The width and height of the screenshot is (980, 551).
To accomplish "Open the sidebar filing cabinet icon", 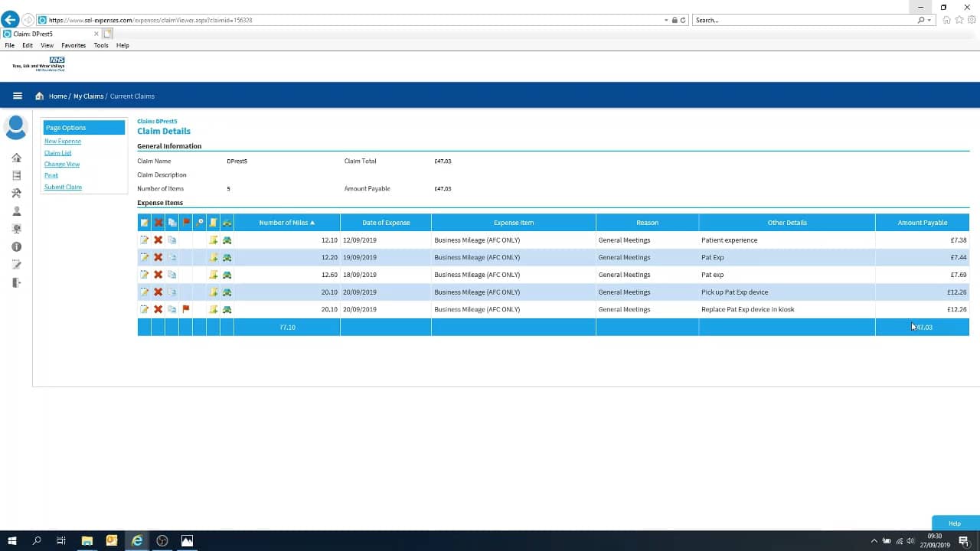I will pos(17,175).
